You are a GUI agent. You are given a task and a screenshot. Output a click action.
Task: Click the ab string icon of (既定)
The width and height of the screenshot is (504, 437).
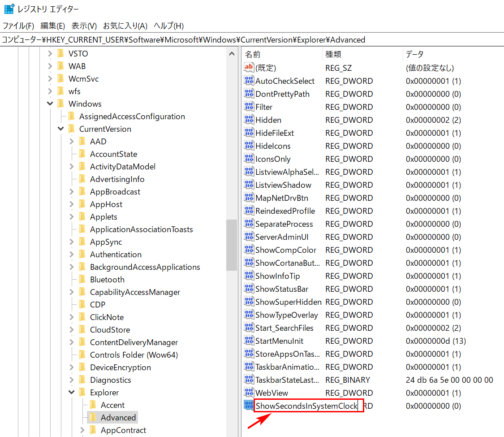pyautogui.click(x=249, y=68)
